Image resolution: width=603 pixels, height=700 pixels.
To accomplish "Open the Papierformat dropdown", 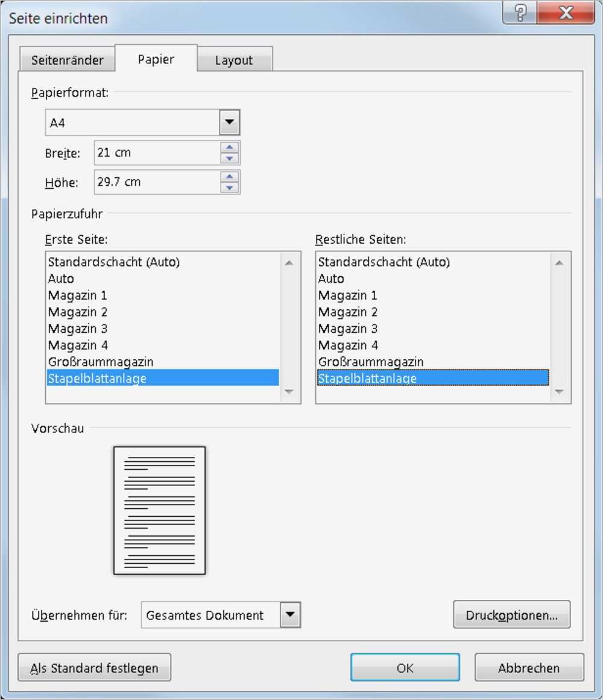I will coord(230,122).
